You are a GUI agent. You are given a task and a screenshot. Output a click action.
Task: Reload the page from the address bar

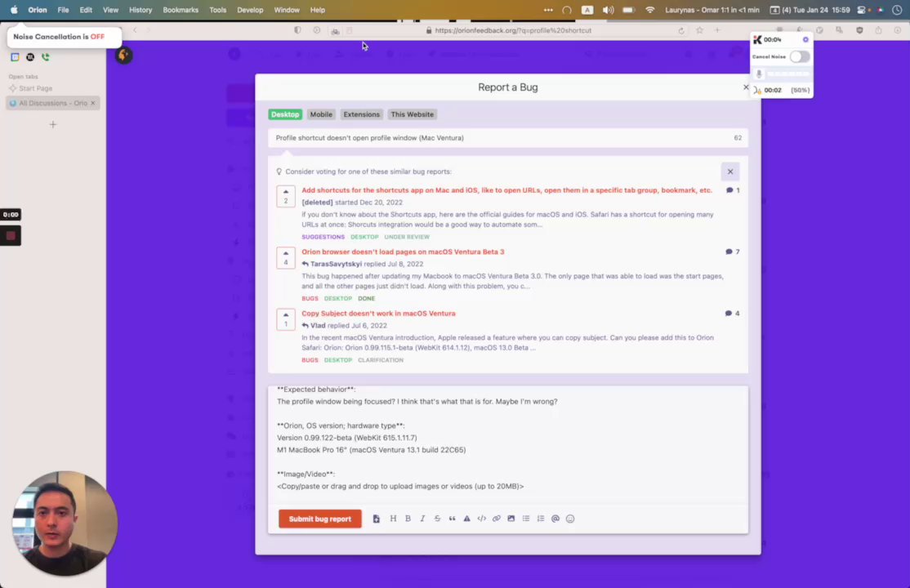[x=681, y=31]
